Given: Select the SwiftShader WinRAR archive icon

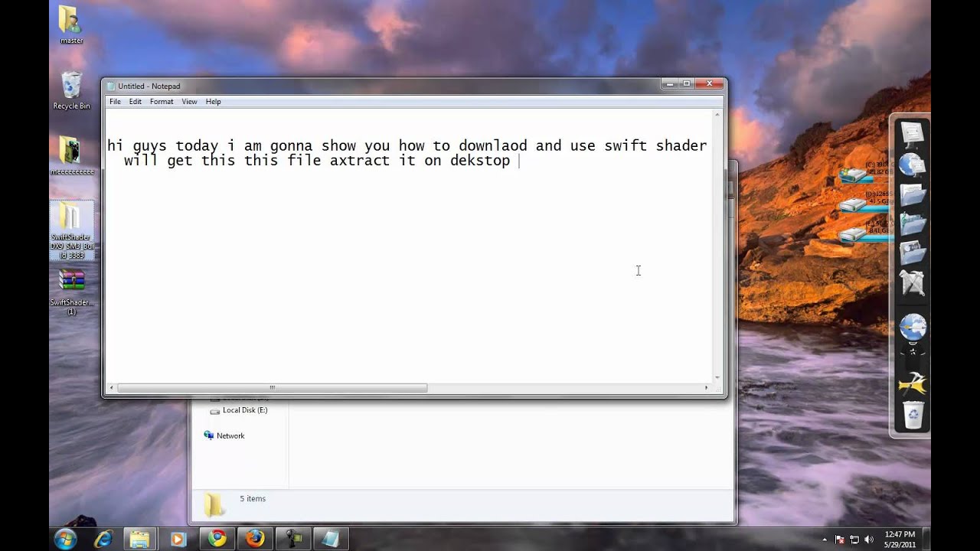Looking at the screenshot, I should pyautogui.click(x=71, y=292).
